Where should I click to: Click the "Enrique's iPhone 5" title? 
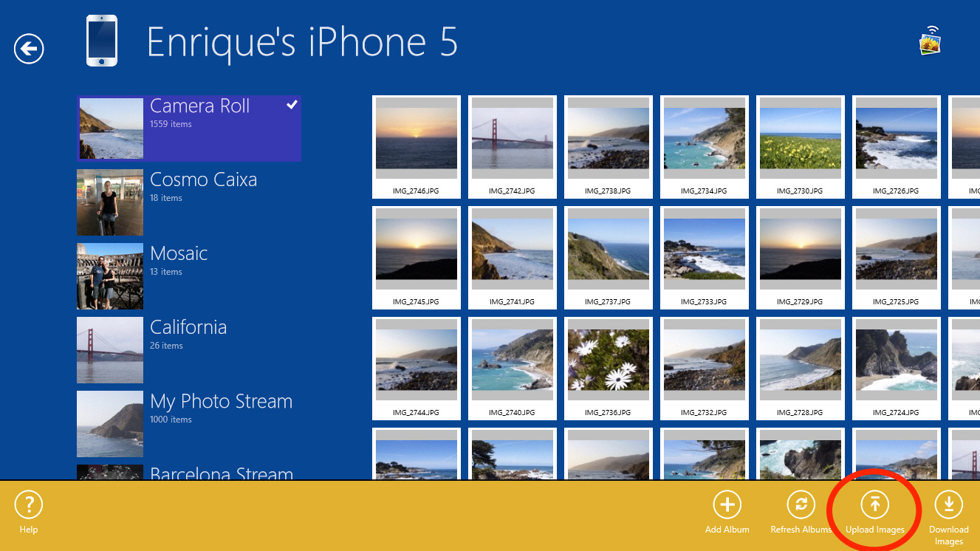tap(302, 42)
